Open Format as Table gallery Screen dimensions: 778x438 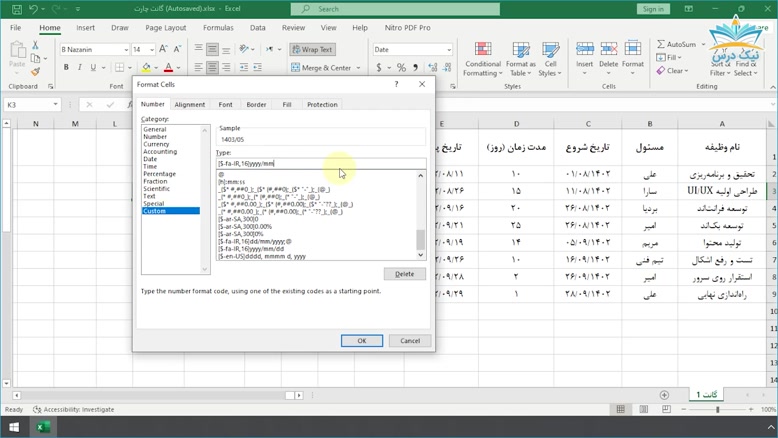[520, 60]
